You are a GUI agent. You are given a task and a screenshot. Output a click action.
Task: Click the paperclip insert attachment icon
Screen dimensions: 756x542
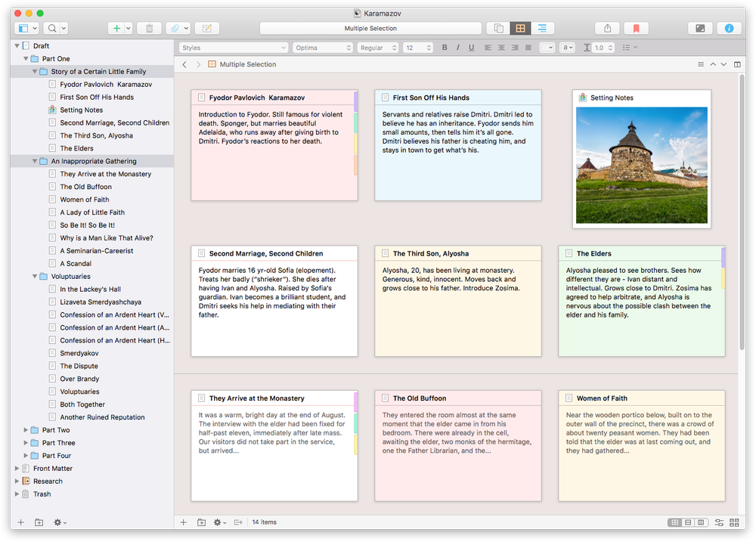click(x=175, y=29)
